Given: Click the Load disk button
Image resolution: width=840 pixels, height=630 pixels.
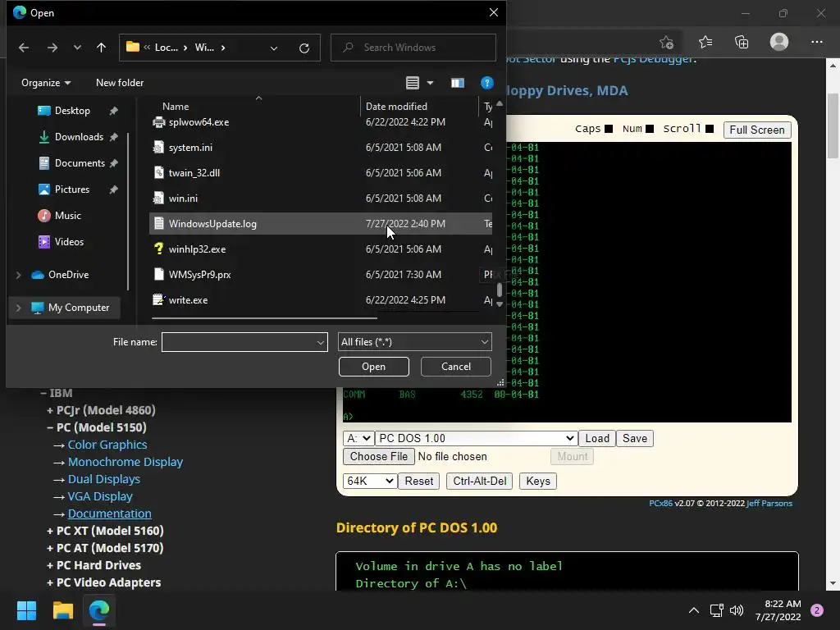Looking at the screenshot, I should [x=597, y=438].
